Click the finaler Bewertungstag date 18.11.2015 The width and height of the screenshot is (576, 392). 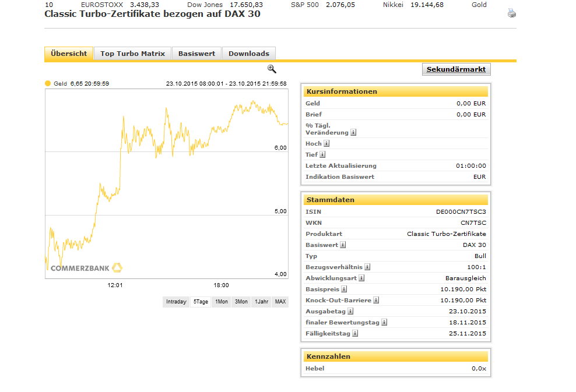(467, 322)
